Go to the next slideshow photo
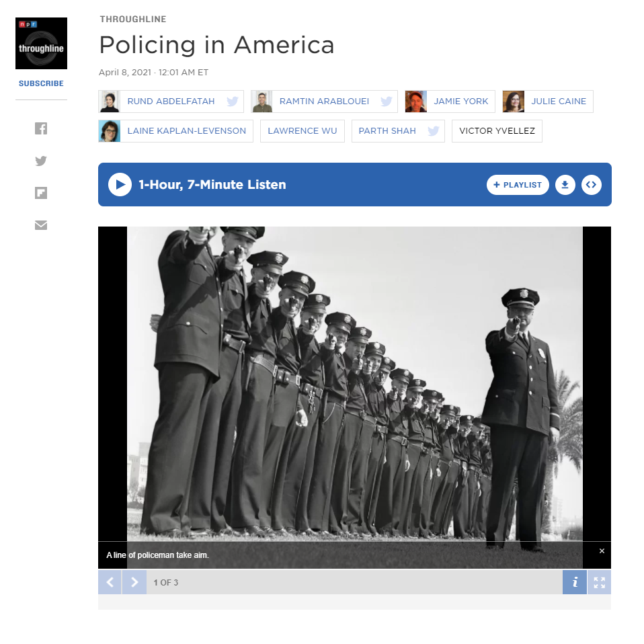Screen dimensions: 644x644 tap(134, 582)
